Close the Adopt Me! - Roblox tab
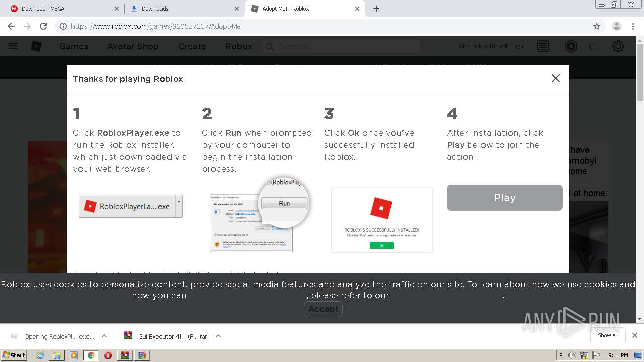644x362 pixels. [x=357, y=9]
